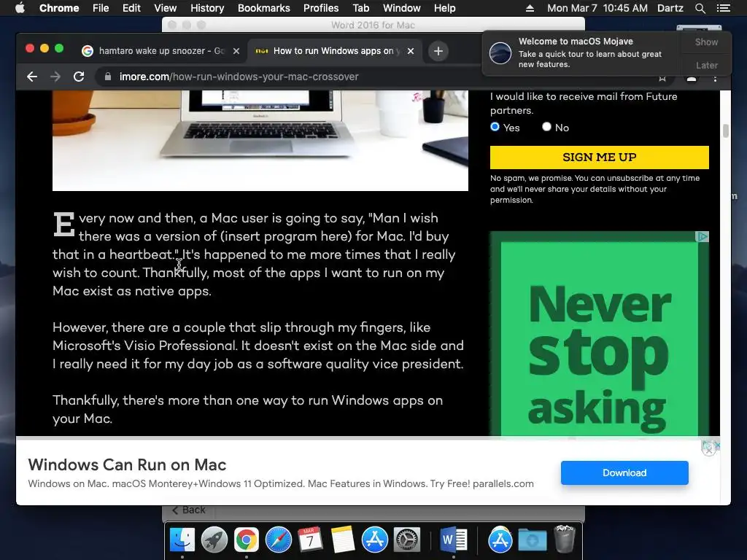This screenshot has width=747, height=560.
Task: Select the How to run Windows apps tab
Action: [x=333, y=51]
